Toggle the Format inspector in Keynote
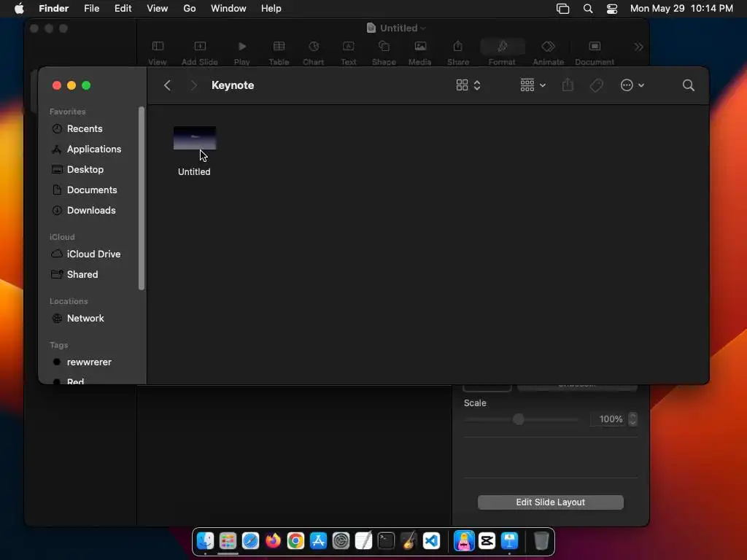The width and height of the screenshot is (747, 560). coord(502,52)
